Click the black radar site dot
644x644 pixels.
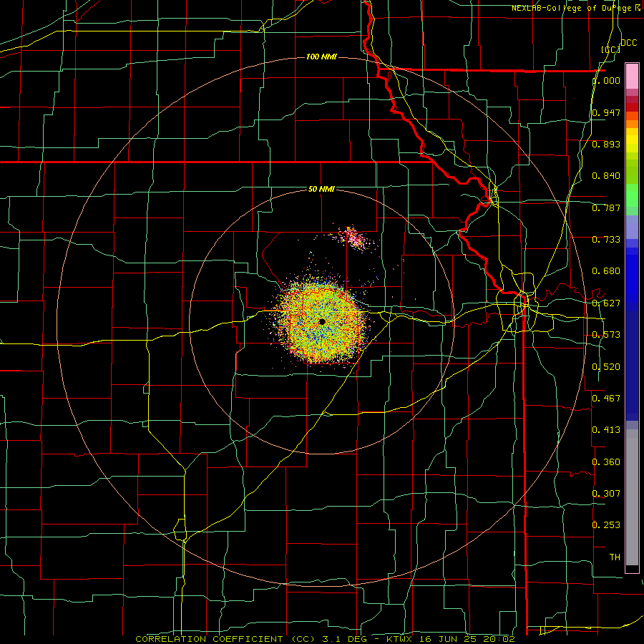point(322,321)
